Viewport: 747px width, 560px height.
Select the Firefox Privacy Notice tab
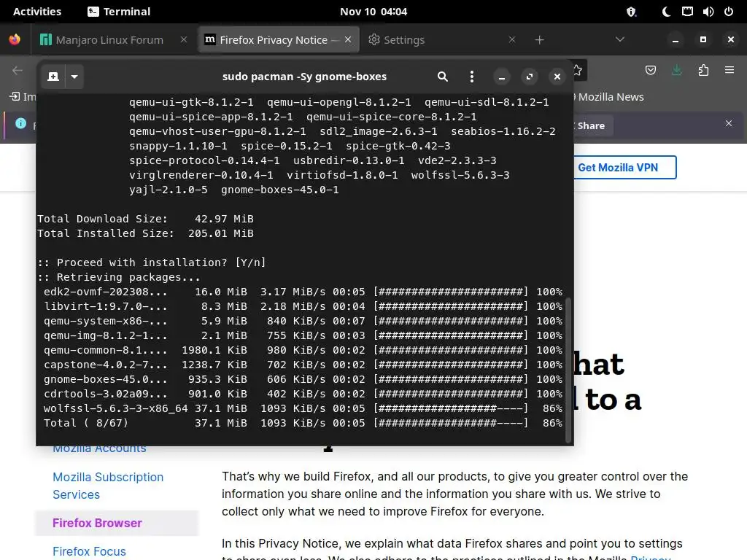pyautogui.click(x=274, y=40)
